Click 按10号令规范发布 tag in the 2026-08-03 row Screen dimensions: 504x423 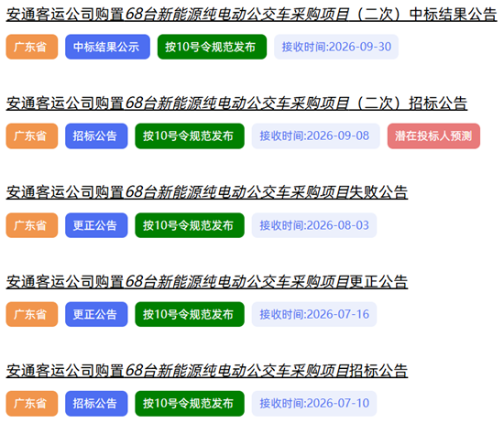(x=190, y=225)
